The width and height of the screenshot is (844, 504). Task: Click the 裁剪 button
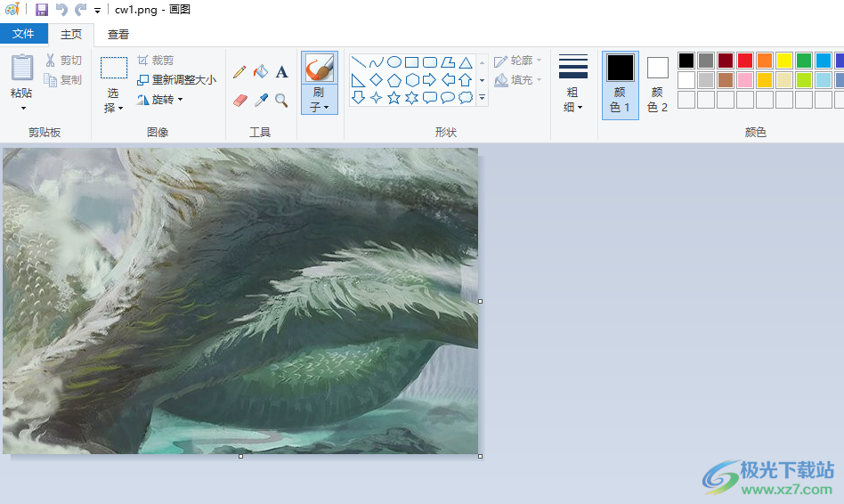click(x=155, y=61)
